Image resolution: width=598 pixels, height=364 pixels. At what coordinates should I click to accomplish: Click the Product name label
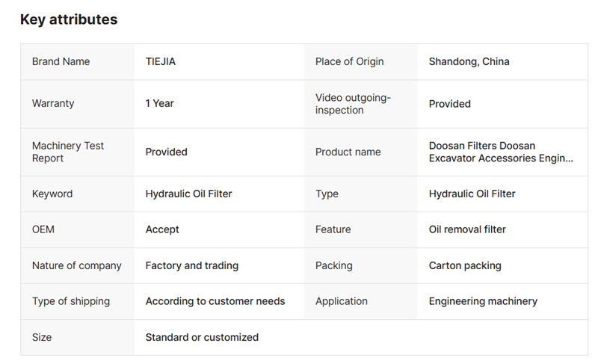(348, 152)
